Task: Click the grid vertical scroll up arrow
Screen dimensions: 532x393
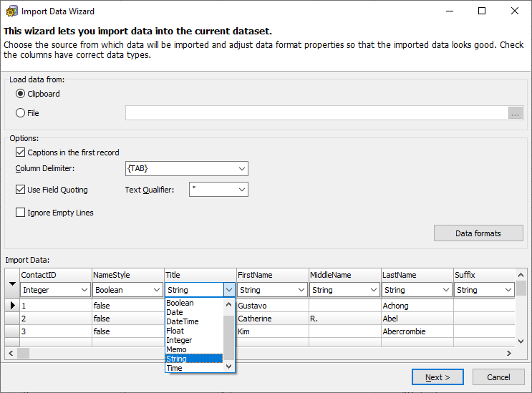Action: click(521, 275)
